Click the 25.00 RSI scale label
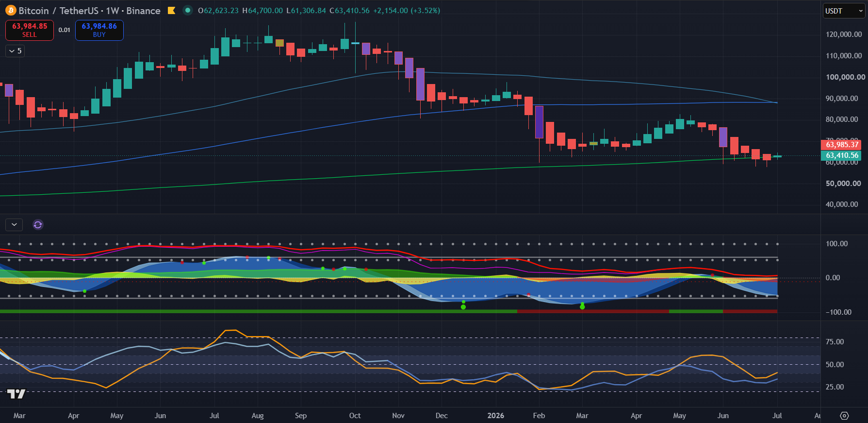Screen dimensions: 868x423 [835, 387]
